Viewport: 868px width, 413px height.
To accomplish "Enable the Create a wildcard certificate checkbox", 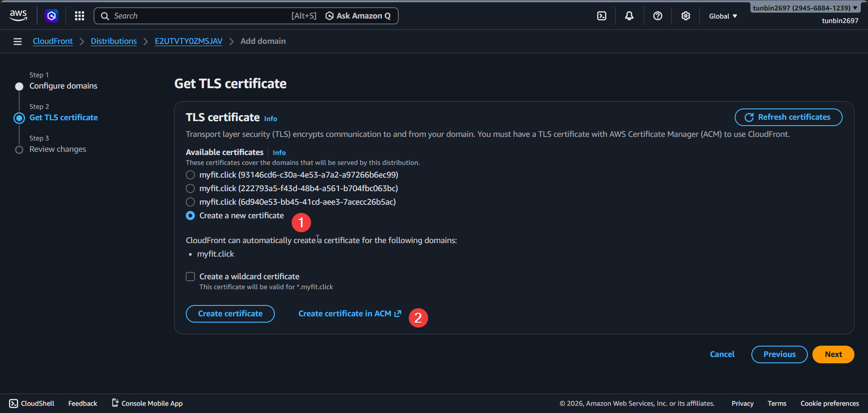I will tap(190, 276).
